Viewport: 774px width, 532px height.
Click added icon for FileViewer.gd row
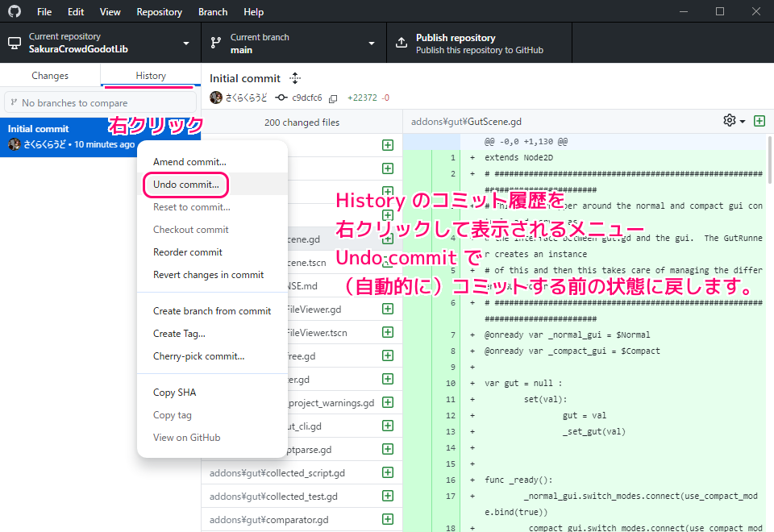point(388,309)
